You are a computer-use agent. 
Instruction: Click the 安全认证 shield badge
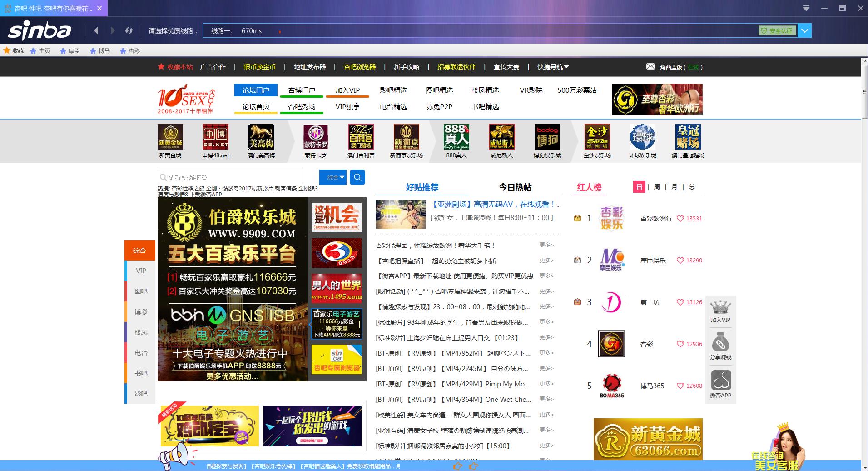777,30
